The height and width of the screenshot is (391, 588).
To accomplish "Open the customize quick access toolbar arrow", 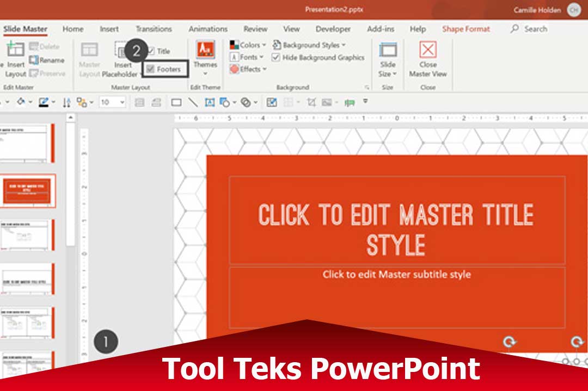I will coord(365,101).
